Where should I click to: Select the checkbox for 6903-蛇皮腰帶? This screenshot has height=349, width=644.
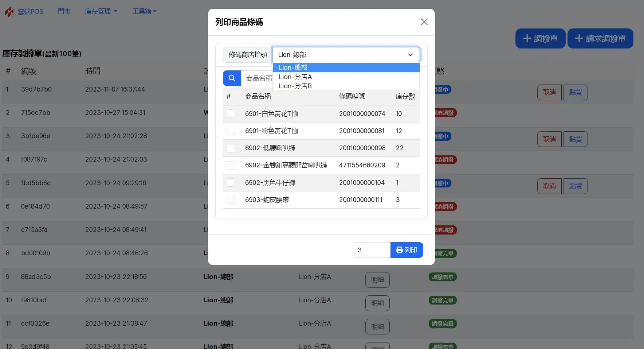tap(231, 200)
